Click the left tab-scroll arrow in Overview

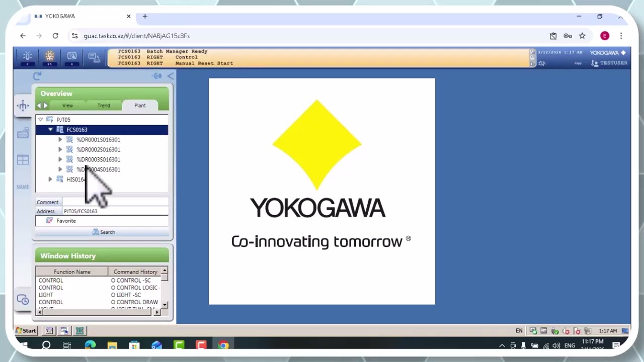click(39, 106)
